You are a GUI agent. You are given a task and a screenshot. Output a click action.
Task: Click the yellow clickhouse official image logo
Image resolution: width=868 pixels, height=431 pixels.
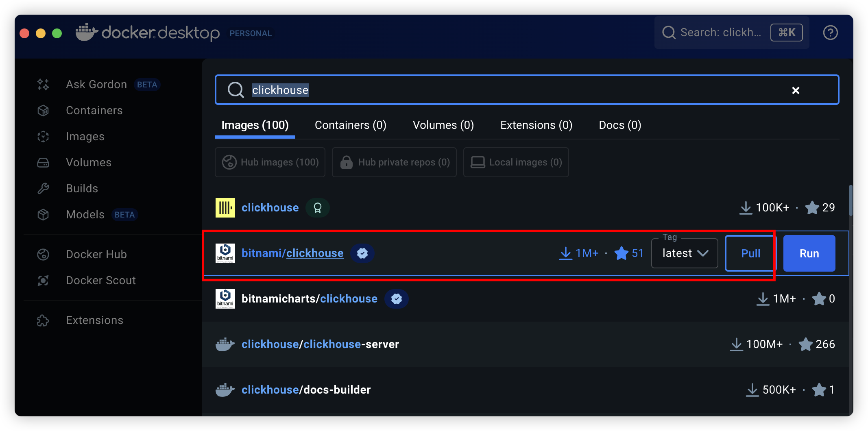tap(225, 208)
